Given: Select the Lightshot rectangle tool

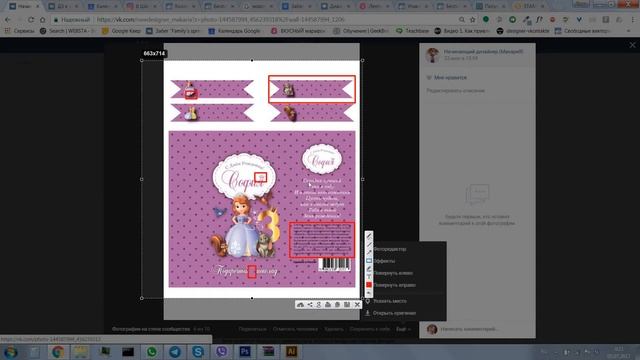Looking at the screenshot, I should (x=369, y=260).
